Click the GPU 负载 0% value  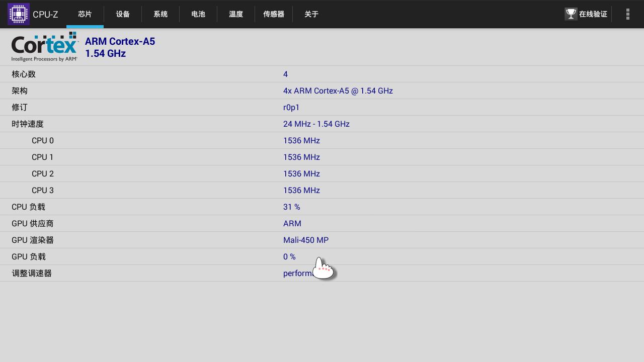tap(289, 256)
